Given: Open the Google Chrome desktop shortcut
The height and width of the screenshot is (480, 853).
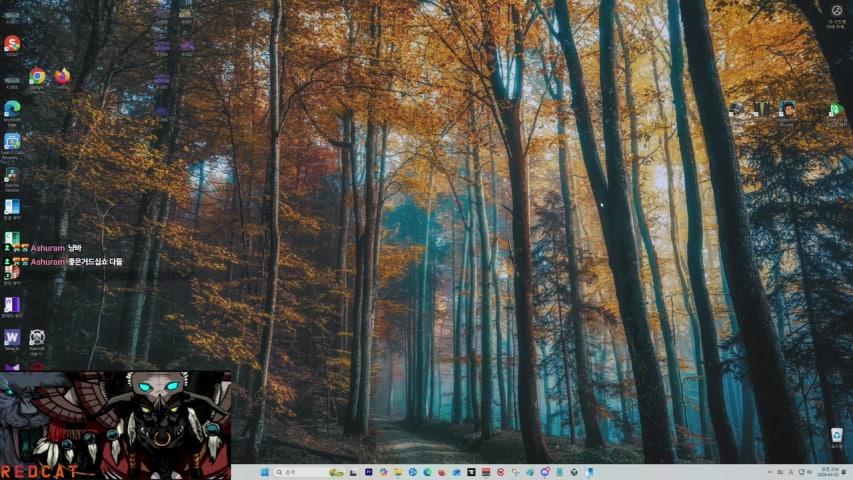Looking at the screenshot, I should [x=37, y=76].
